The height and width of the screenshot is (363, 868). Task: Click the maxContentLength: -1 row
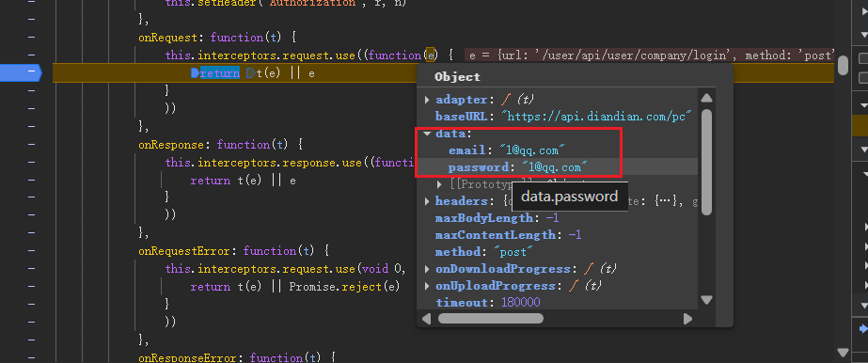coord(508,235)
